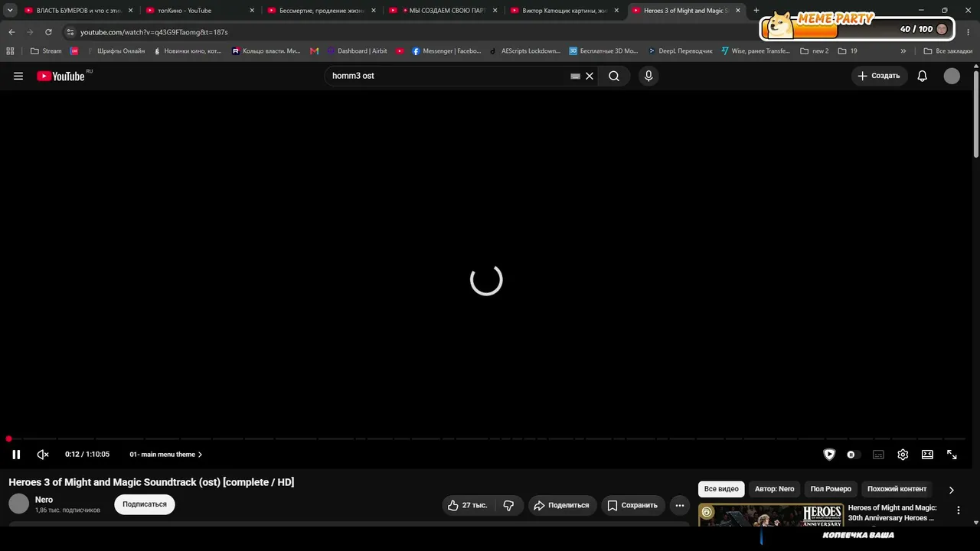Click the URL in the address bar
Screen dimensions: 980x551
click(154, 32)
